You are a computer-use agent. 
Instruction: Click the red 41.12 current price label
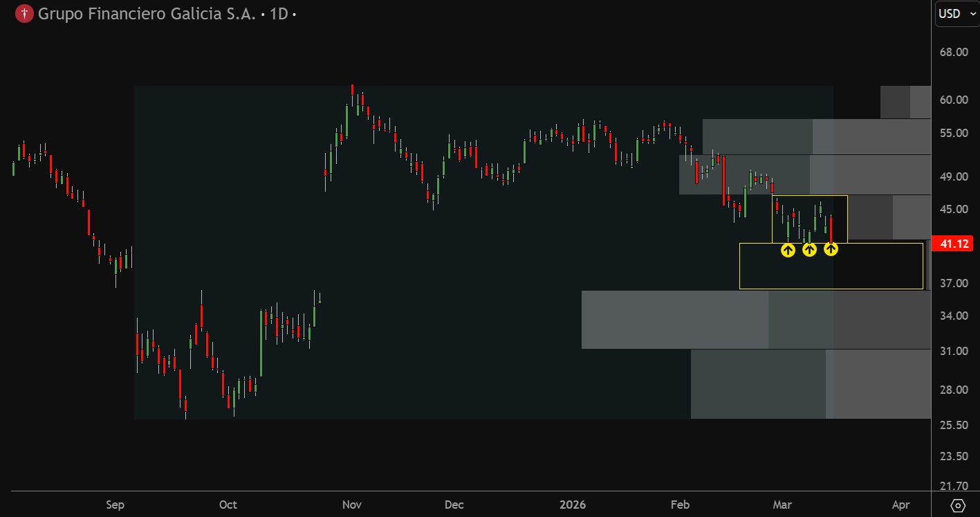pos(953,244)
